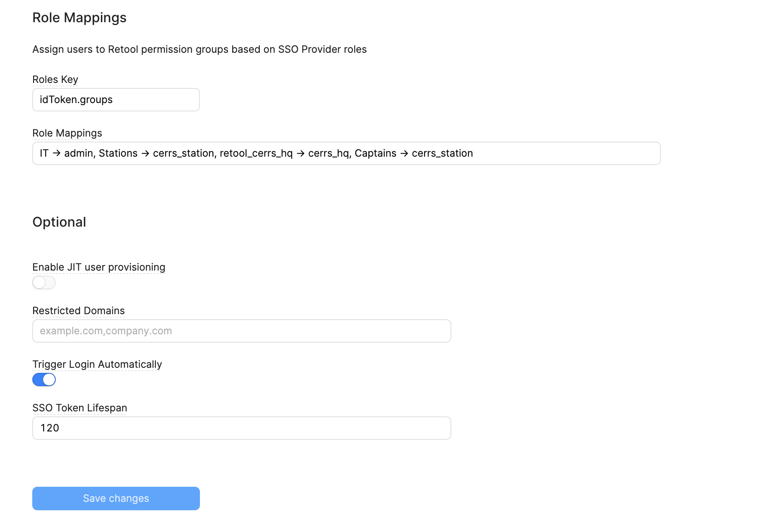
Task: Click the "IT → admin" mapping text
Action: (x=66, y=153)
